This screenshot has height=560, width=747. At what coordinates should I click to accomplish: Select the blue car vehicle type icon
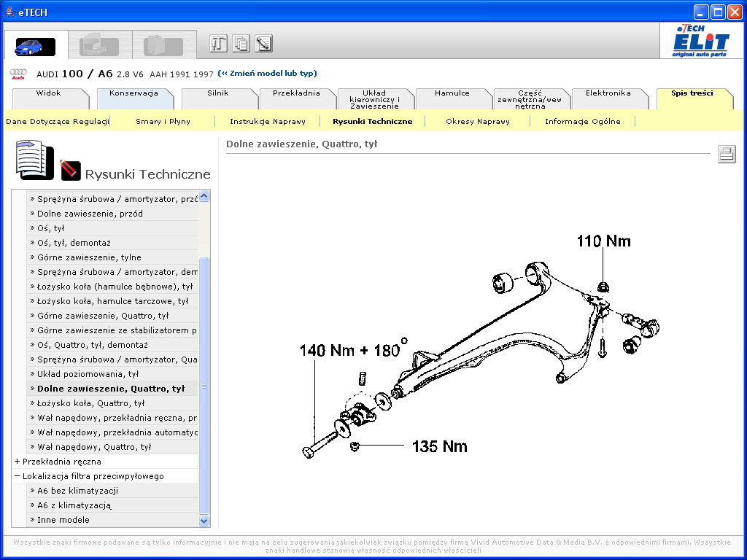point(35,47)
